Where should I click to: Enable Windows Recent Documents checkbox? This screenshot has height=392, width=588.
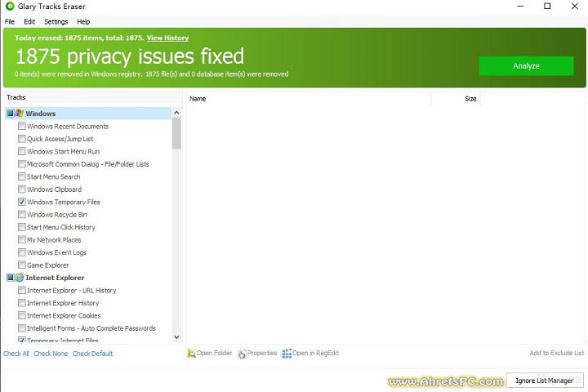[x=22, y=126]
